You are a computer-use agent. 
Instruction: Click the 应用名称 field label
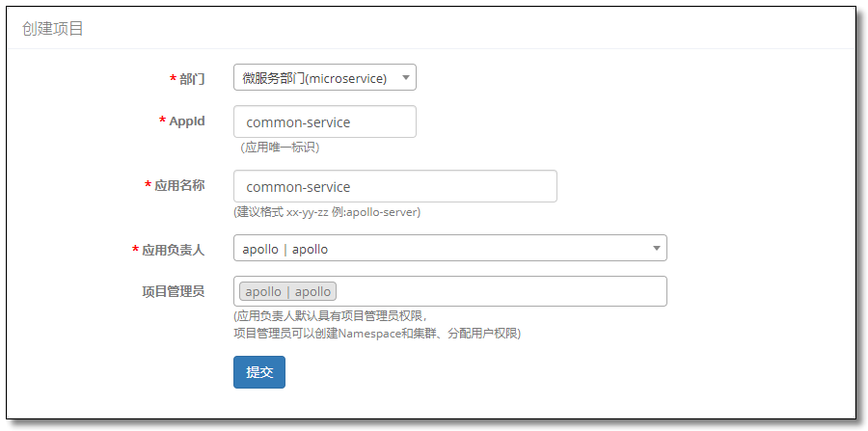[x=179, y=185]
